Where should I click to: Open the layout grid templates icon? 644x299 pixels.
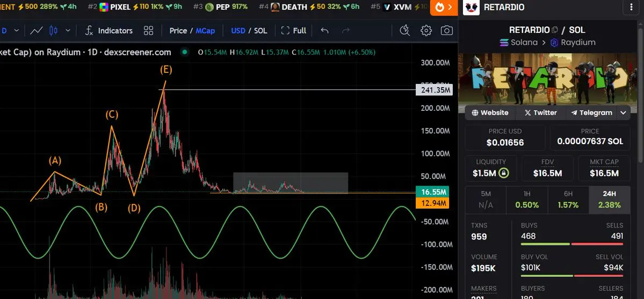coord(148,31)
